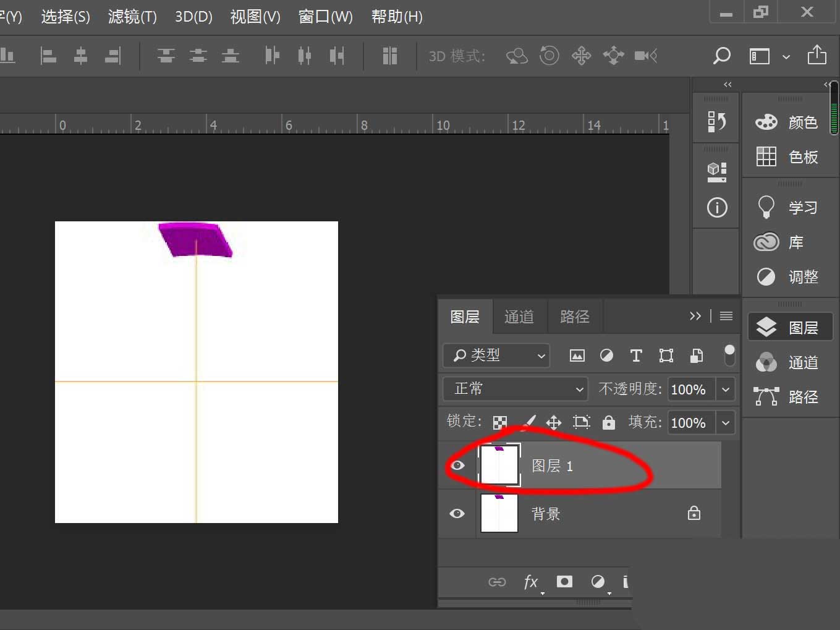Viewport: 840px width, 630px height.
Task: Switch to the 通道 tab in layers panel
Action: tap(519, 317)
